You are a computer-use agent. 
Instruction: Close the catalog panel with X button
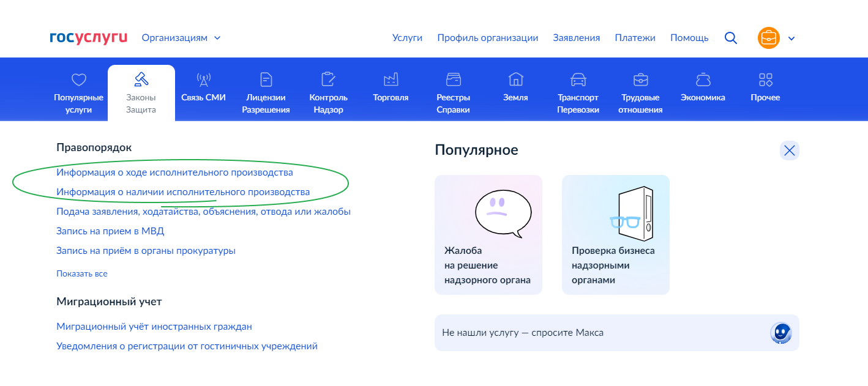coord(790,150)
